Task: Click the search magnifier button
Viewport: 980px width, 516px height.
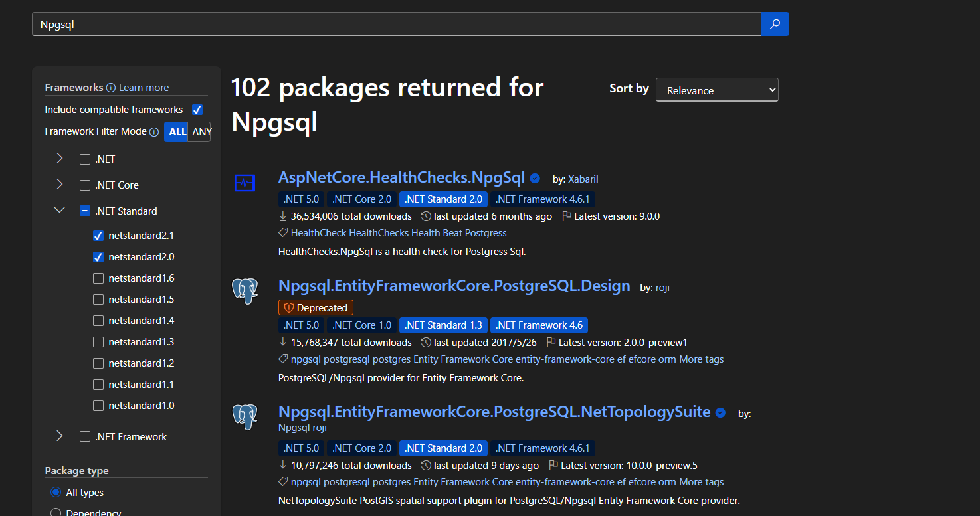Action: [775, 23]
